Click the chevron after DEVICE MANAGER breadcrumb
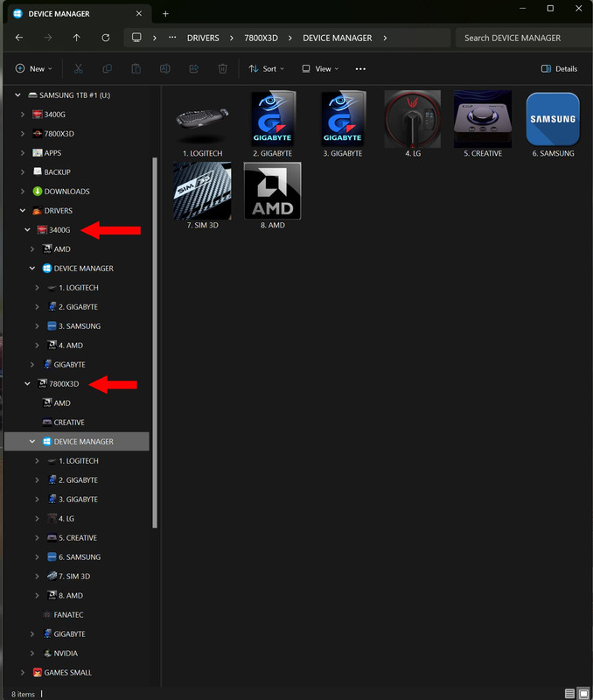The width and height of the screenshot is (593, 700). click(385, 38)
